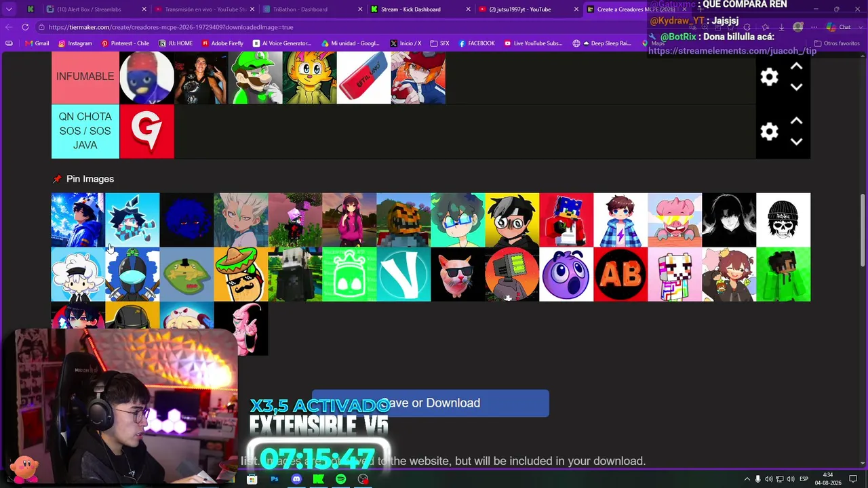Pick the boy with lightning hoodie image
This screenshot has width=868, height=488.
pos(620,220)
